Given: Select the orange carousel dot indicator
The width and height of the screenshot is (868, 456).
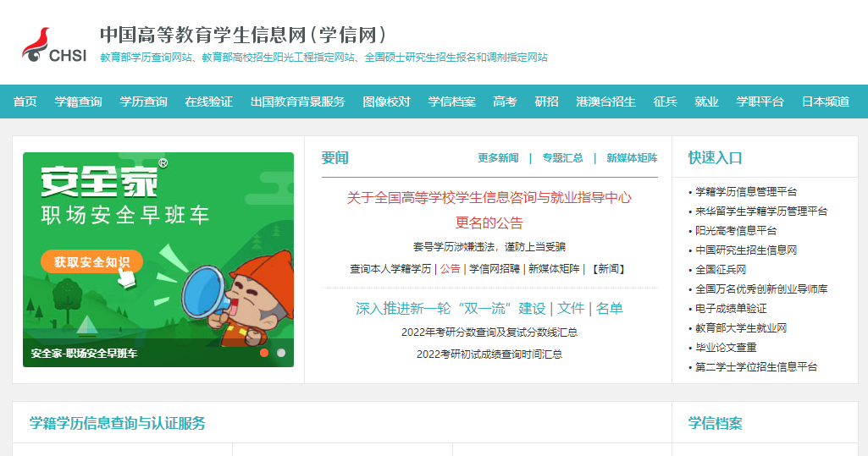Looking at the screenshot, I should click(x=264, y=353).
